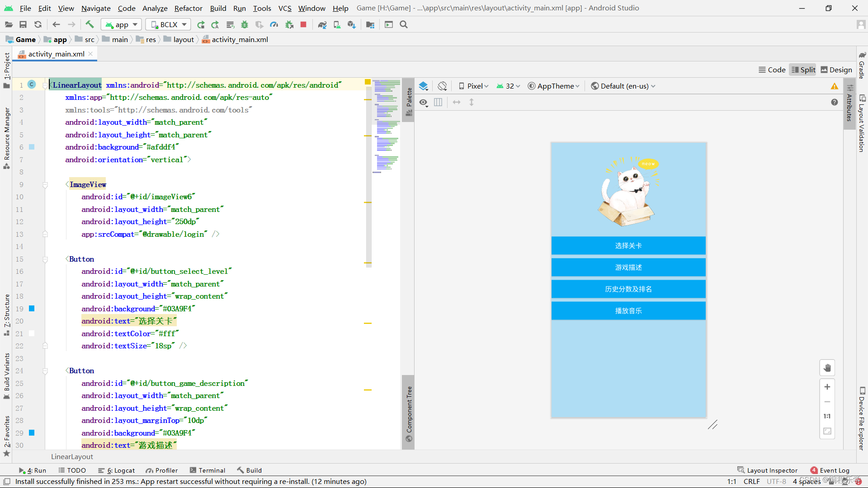Click the Debug app bug icon
The height and width of the screenshot is (488, 868).
245,24
